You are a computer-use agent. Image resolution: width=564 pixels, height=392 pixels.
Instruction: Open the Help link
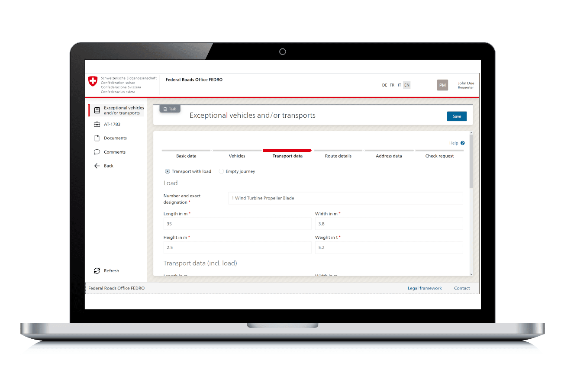pyautogui.click(x=454, y=143)
